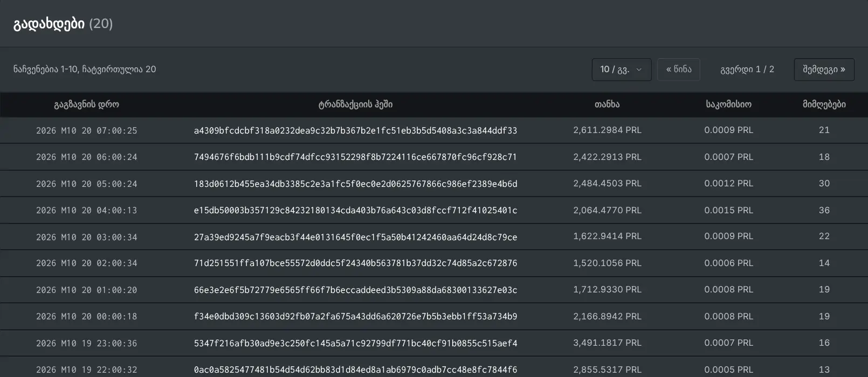This screenshot has height=377, width=868.
Task: Open transaction hash starting with 5347f216
Action: click(355, 343)
